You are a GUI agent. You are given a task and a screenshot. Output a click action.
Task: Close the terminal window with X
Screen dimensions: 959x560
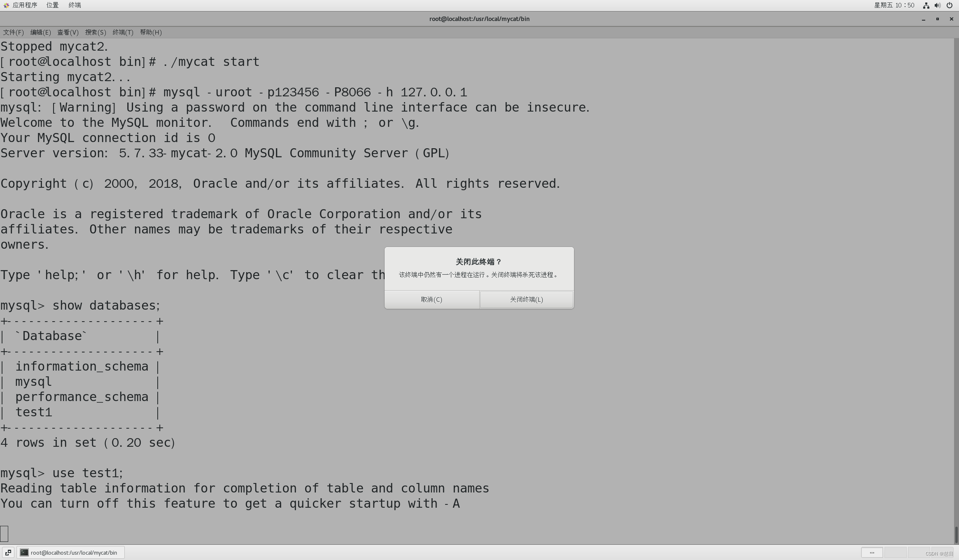tap(952, 19)
